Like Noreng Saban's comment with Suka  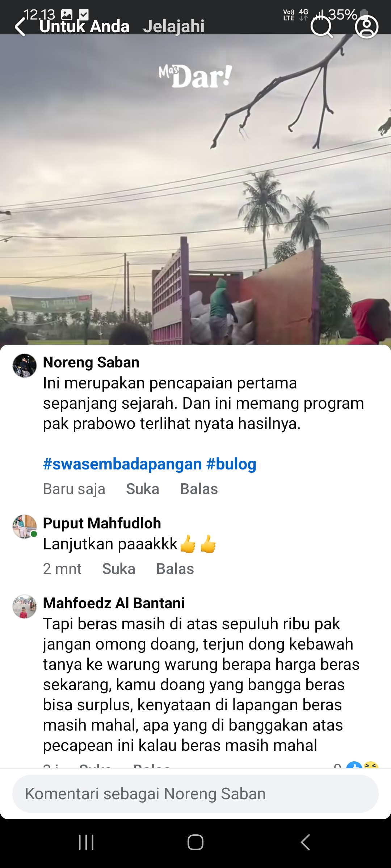coord(143,489)
